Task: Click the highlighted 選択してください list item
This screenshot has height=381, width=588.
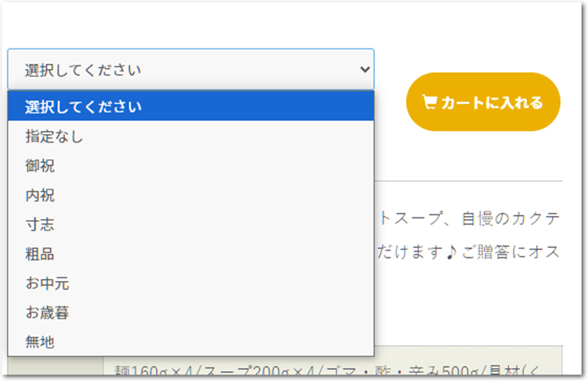Action: pos(190,107)
